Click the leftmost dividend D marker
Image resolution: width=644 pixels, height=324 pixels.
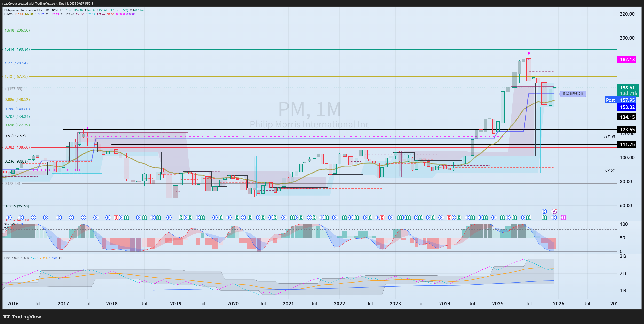pyautogui.click(x=9, y=218)
